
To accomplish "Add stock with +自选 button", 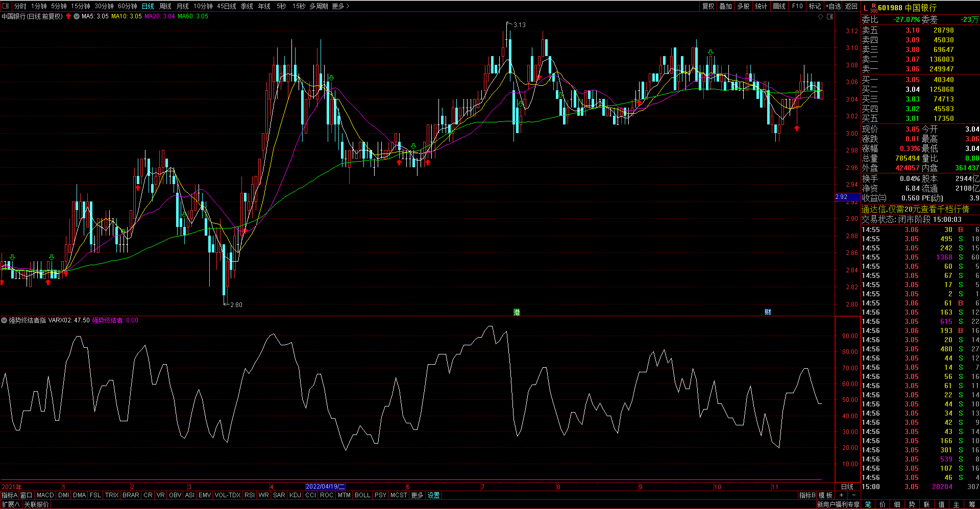I will [833, 6].
